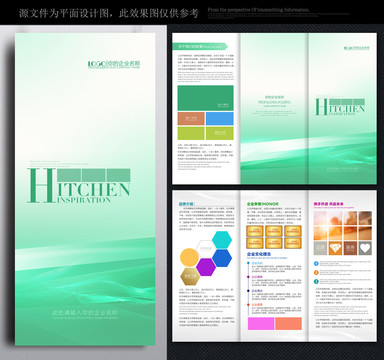Click the green arrow header banner
Image resolution: width=384 pixels, height=360 pixels.
click(200, 47)
